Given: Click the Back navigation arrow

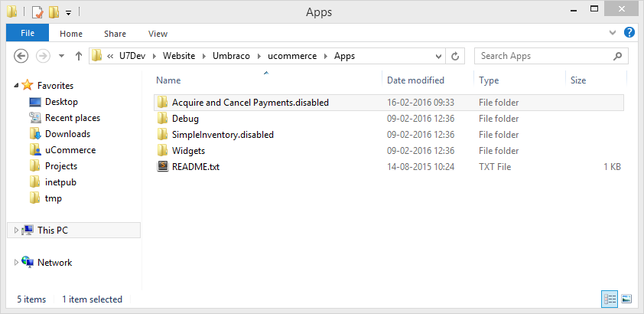Looking at the screenshot, I should point(21,56).
